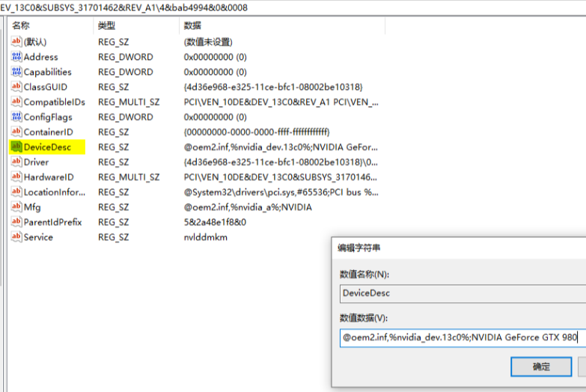The height and width of the screenshot is (392, 586).
Task: Click REG_MULTI_SZ type of CompatibleIDs
Action: point(129,102)
